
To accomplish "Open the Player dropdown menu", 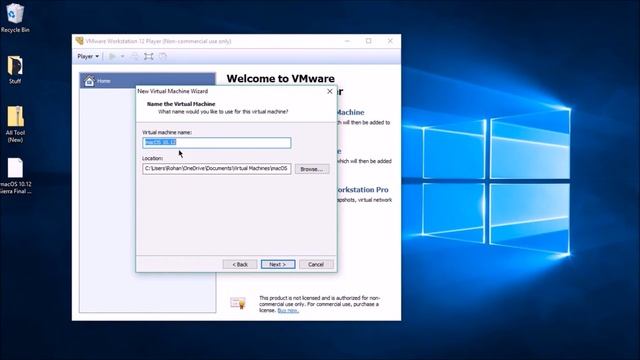I will point(88,56).
